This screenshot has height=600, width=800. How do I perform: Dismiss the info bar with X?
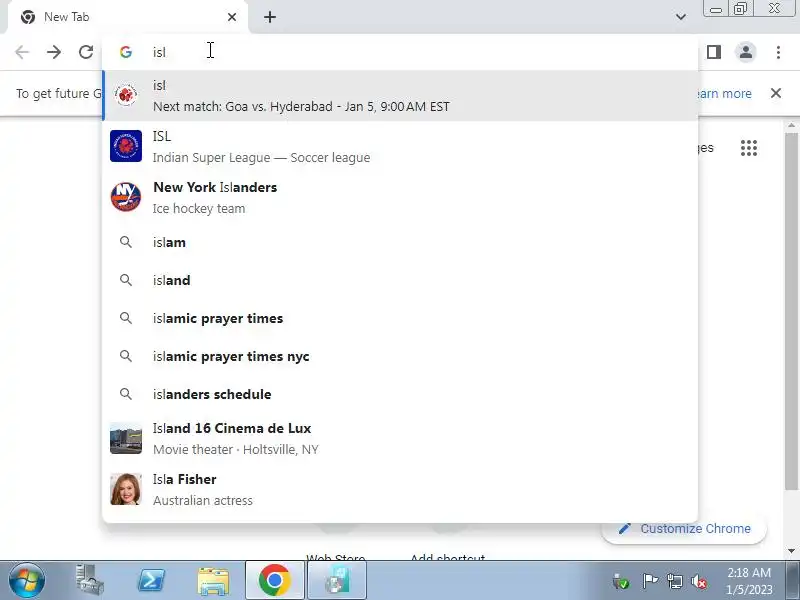click(776, 93)
